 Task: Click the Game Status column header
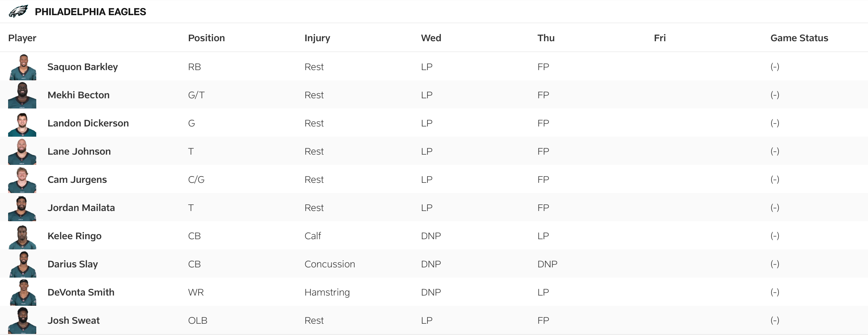799,38
